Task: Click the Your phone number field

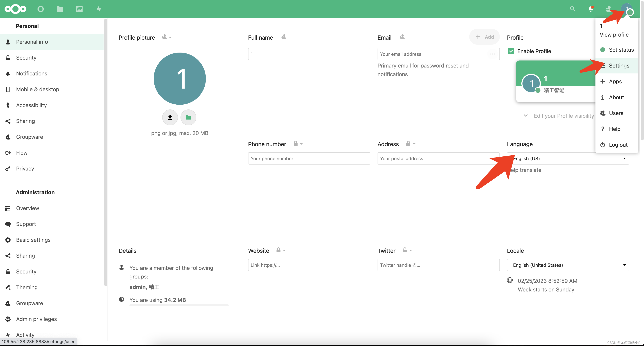Action: 309,158
